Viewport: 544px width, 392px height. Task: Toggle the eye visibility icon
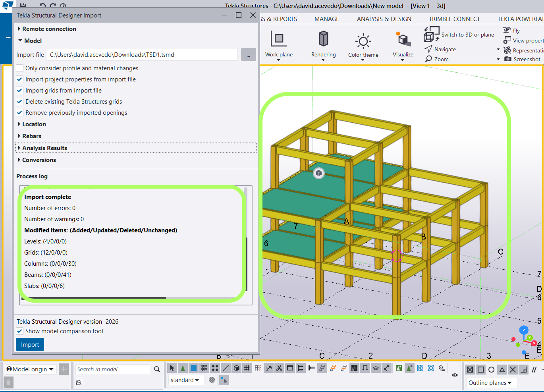pyautogui.click(x=455, y=375)
